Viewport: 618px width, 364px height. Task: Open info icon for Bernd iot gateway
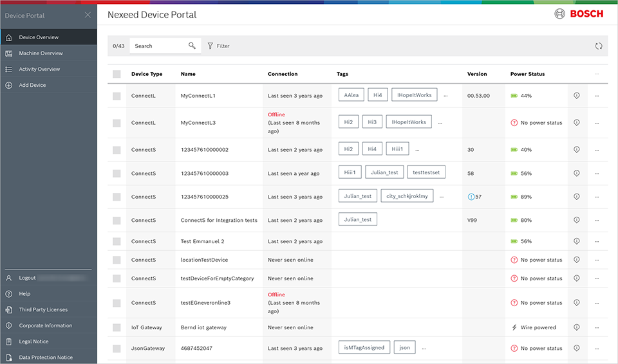[577, 327]
